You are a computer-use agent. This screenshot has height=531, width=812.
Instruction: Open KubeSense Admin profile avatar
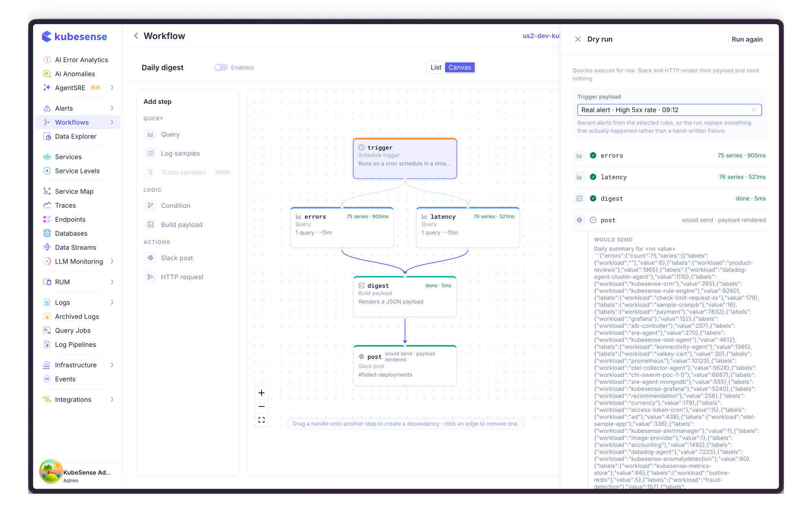(x=51, y=472)
